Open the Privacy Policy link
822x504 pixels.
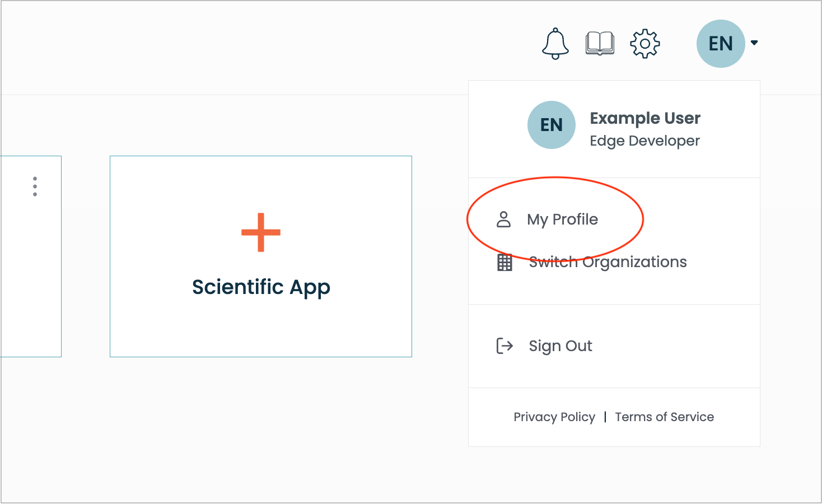(x=554, y=417)
